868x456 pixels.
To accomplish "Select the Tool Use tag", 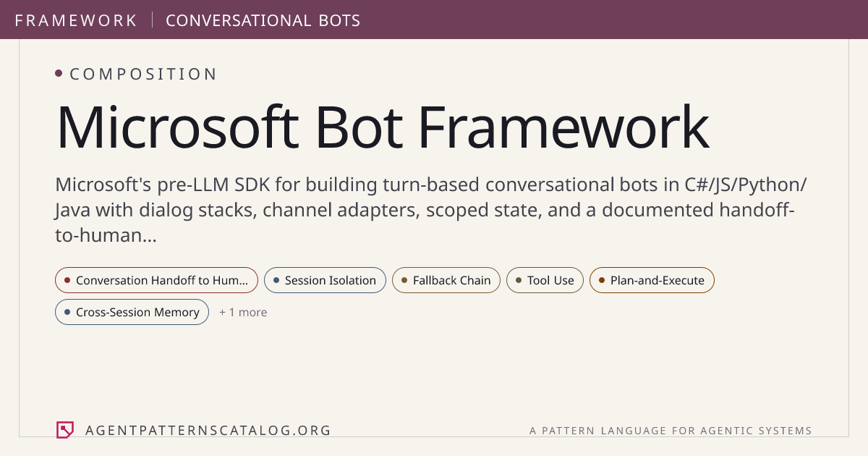I will click(x=545, y=280).
